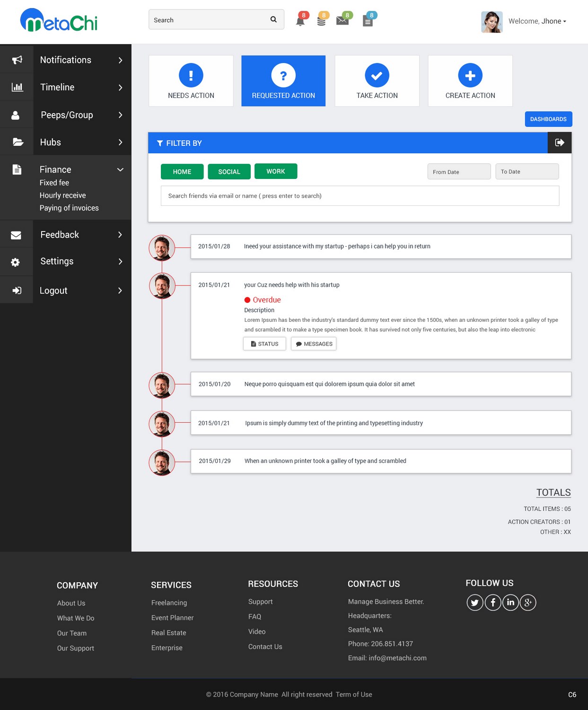Expand the Logout menu chevron
This screenshot has width=588, height=710.
pyautogui.click(x=120, y=291)
